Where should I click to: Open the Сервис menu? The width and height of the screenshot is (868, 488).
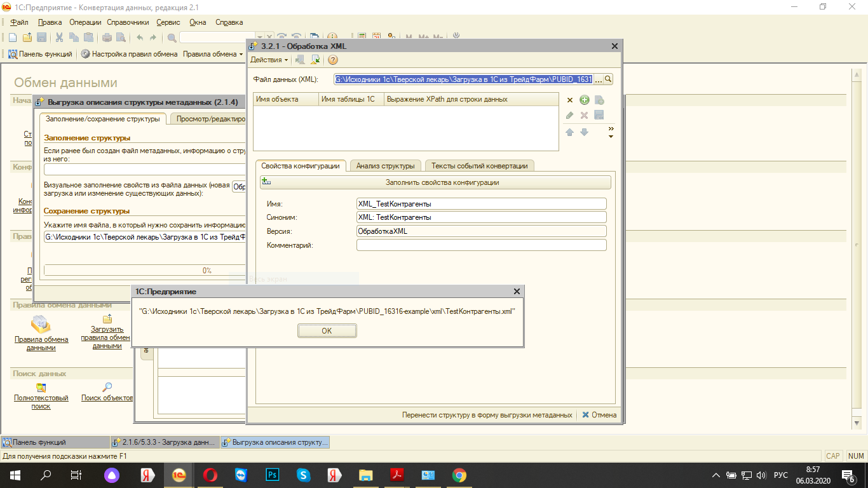[168, 22]
